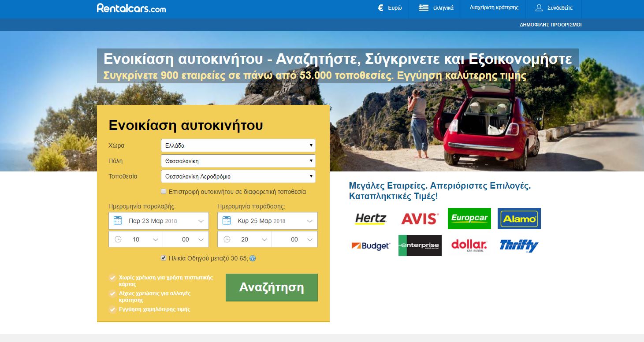Open drop-off minutes dropdown
644x342 pixels.
tap(294, 239)
